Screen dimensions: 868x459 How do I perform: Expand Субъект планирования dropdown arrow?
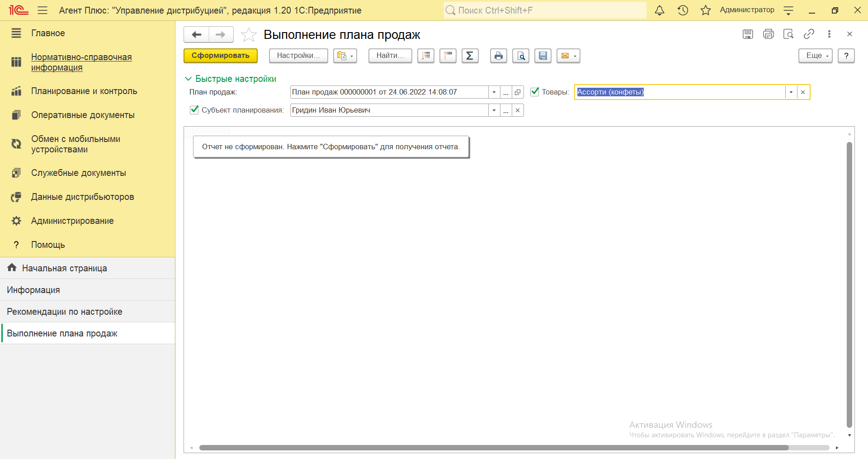coord(494,110)
